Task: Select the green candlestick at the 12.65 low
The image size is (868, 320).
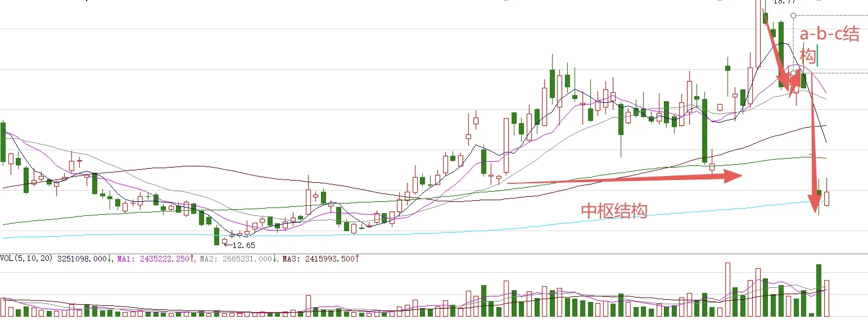Action: coord(216,235)
